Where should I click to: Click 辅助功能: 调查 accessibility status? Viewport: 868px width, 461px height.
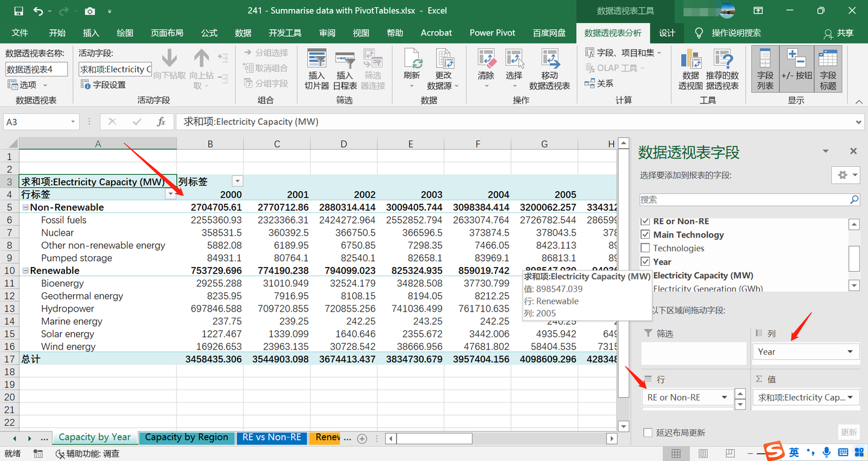(87, 454)
